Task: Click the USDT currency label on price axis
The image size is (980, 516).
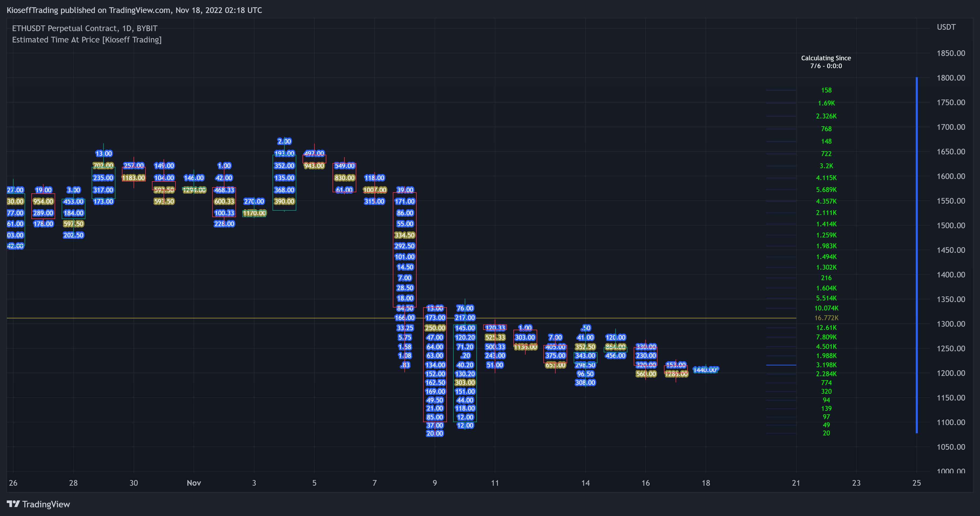Action: [946, 27]
